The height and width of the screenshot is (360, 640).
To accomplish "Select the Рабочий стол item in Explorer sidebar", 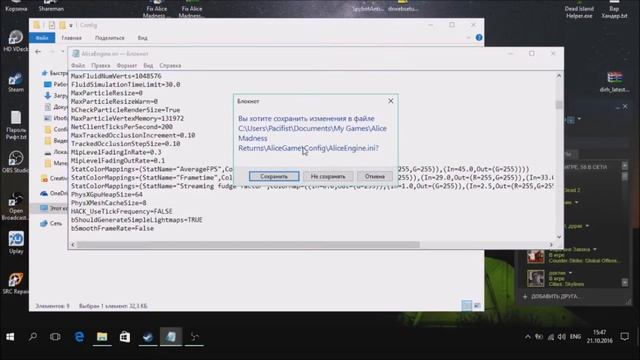I will point(56,84).
